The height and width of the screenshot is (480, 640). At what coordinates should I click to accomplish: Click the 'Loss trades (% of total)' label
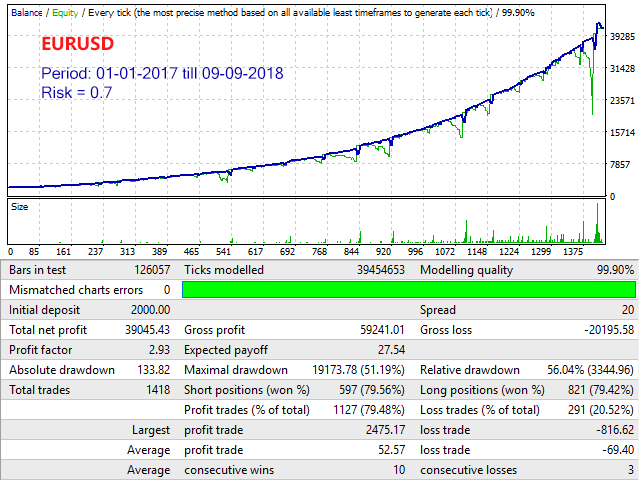click(480, 410)
